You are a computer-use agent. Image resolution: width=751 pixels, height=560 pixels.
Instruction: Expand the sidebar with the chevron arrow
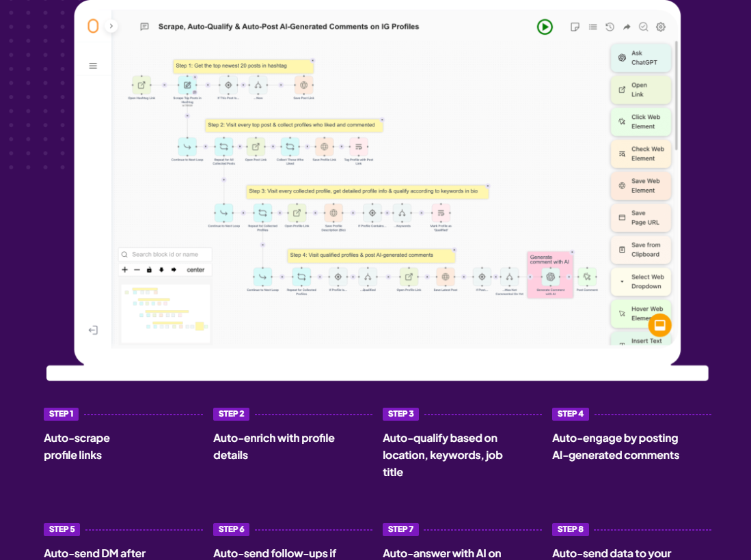[111, 26]
